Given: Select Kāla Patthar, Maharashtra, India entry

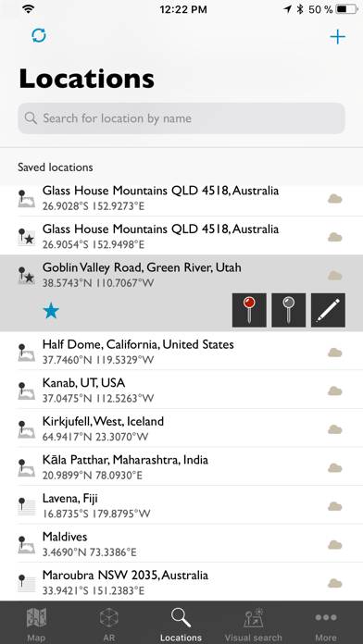Looking at the screenshot, I should (181, 466).
